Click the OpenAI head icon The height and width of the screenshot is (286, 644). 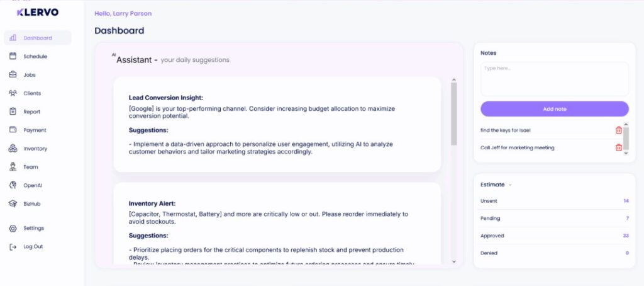click(13, 185)
